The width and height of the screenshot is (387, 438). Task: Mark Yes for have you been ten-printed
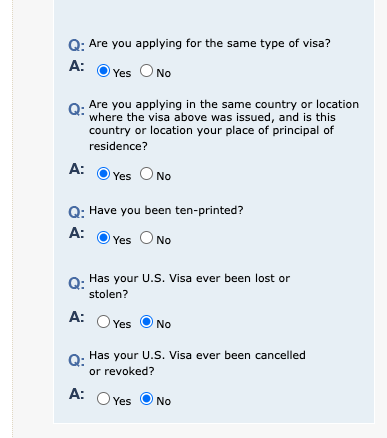point(103,238)
